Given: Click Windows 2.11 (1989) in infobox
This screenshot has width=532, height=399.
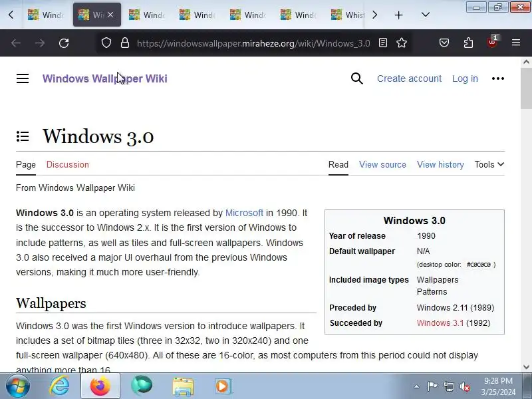Looking at the screenshot, I should click(x=456, y=308).
